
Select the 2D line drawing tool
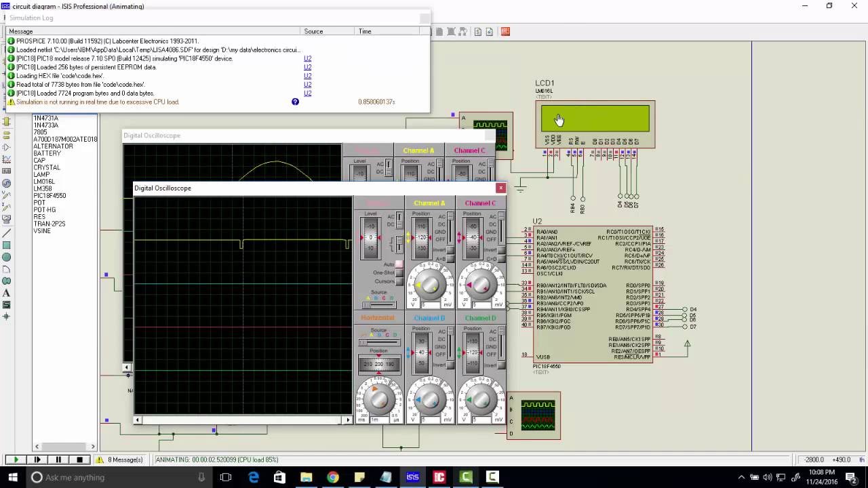[7, 232]
